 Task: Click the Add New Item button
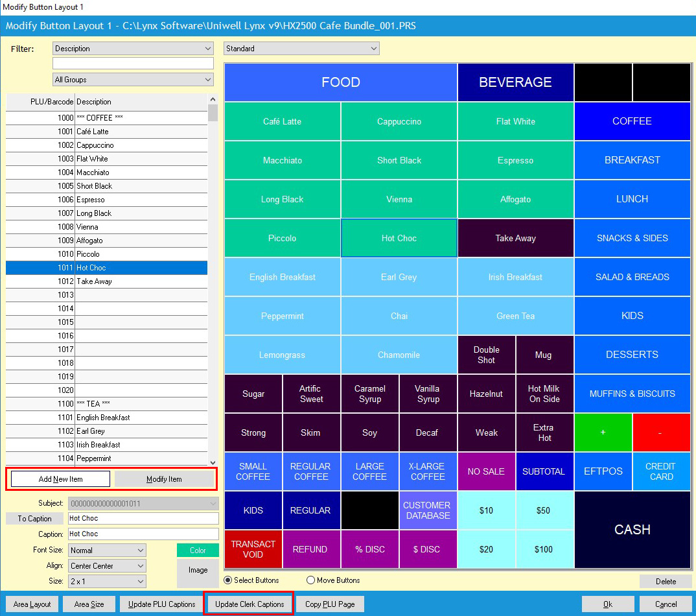61,479
